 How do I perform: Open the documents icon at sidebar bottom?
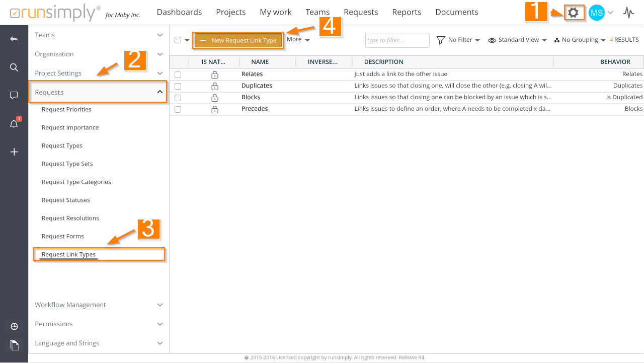click(14, 345)
